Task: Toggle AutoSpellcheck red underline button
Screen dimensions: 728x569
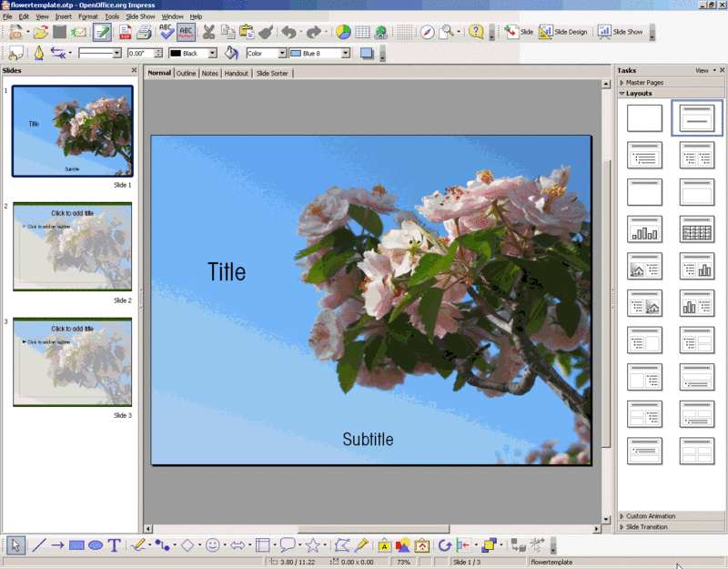Action: (186, 32)
